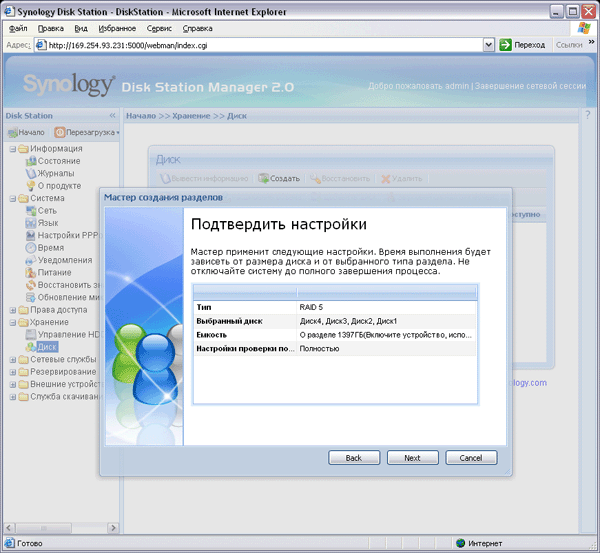Cancel the partition creation wizard
The width and height of the screenshot is (600, 553).
(x=471, y=458)
